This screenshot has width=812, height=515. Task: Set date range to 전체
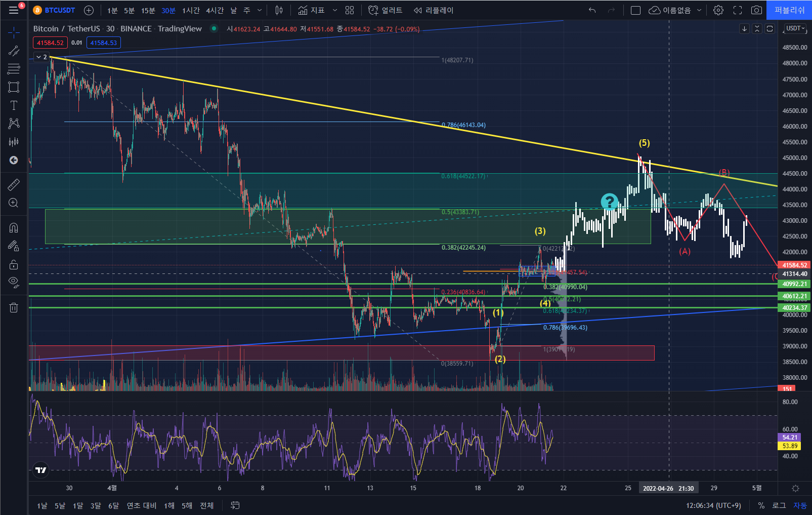pos(207,505)
